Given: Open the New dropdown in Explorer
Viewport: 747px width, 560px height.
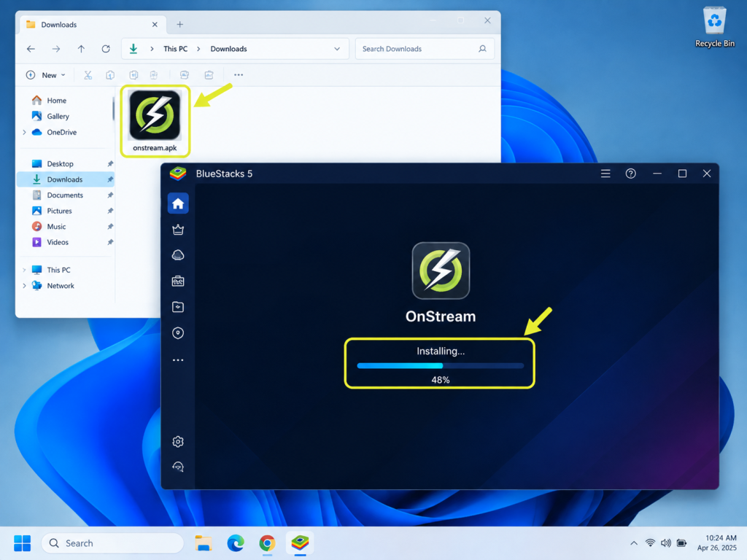Looking at the screenshot, I should [46, 75].
